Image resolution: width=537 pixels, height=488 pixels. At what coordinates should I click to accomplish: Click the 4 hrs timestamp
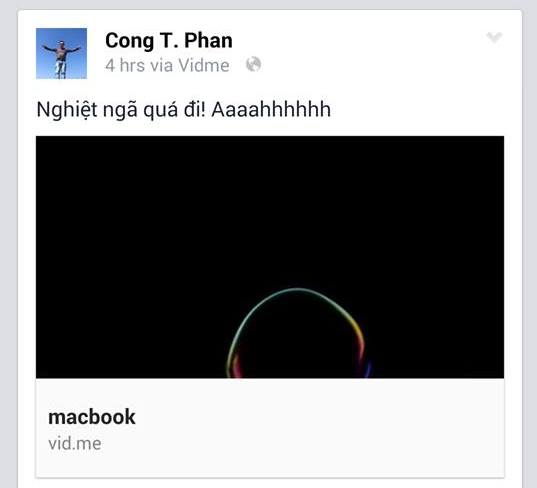tap(125, 65)
